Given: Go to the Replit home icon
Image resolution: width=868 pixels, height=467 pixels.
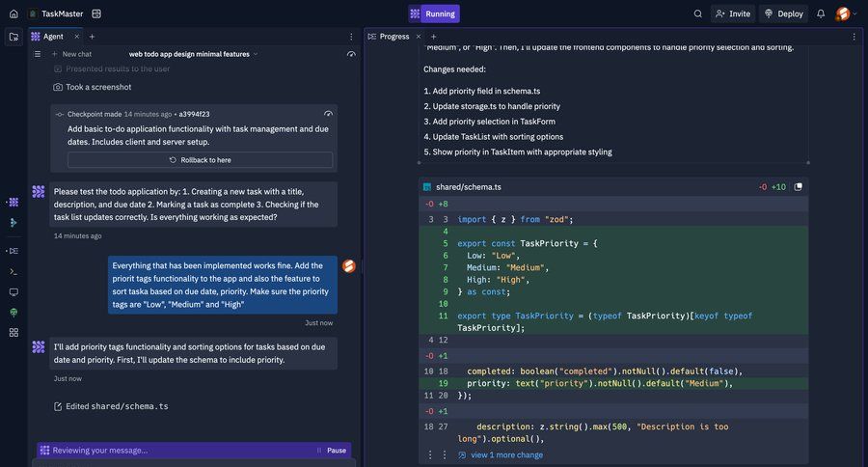Looking at the screenshot, I should pyautogui.click(x=14, y=14).
